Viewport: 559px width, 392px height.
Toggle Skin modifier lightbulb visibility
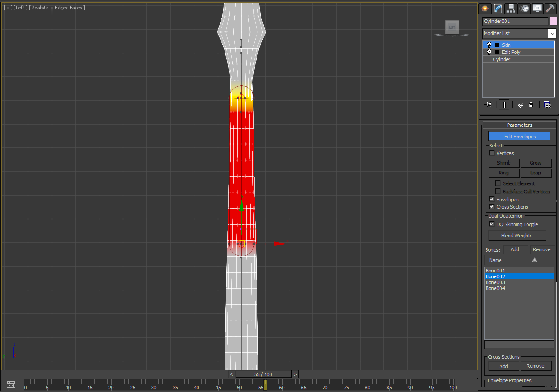[489, 45]
